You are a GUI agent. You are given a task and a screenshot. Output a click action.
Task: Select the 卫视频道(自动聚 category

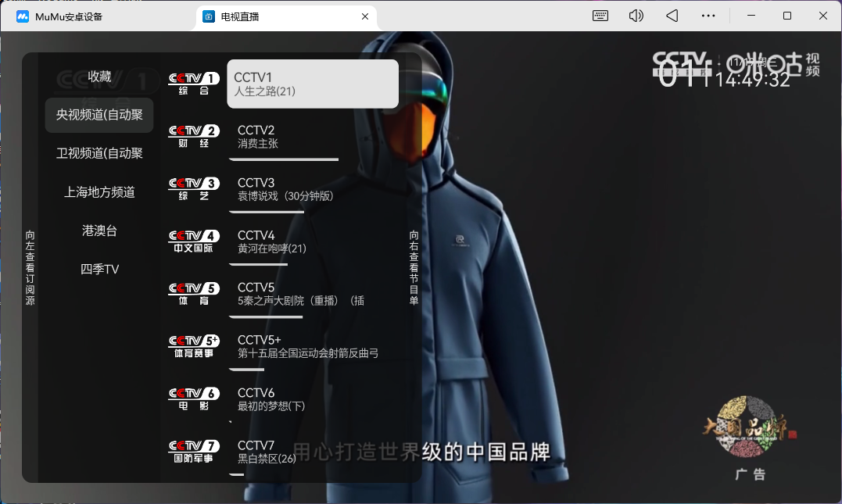point(99,153)
